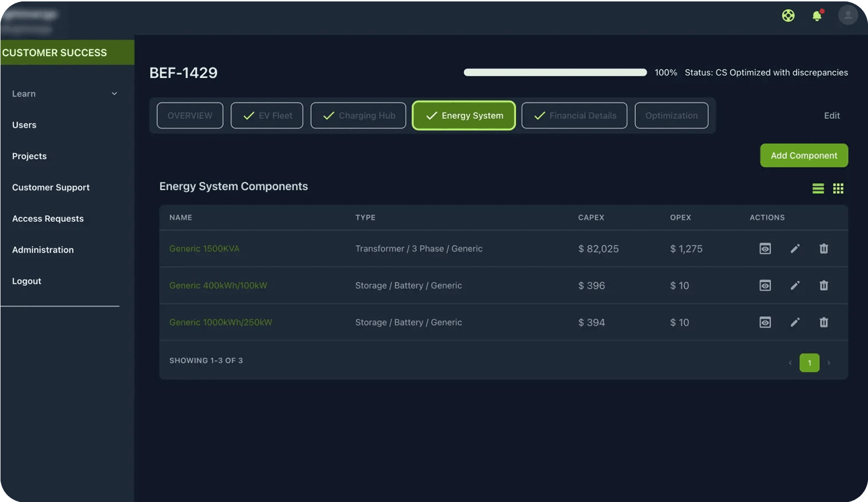Click eye icon for Generic 1000kWh/250kW

[765, 322]
